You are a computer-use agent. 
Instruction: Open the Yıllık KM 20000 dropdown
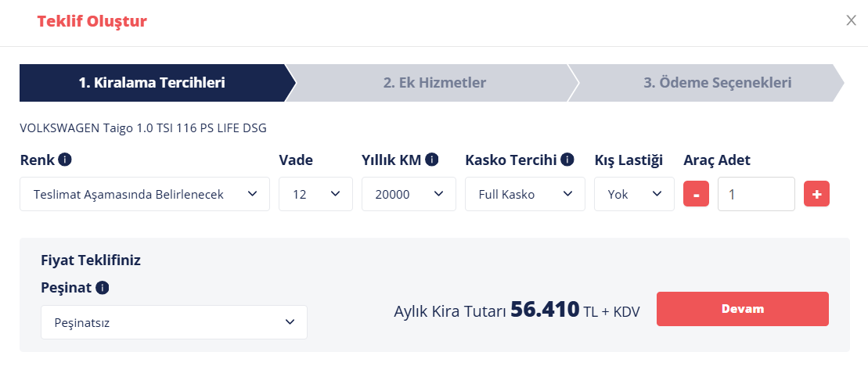click(409, 194)
